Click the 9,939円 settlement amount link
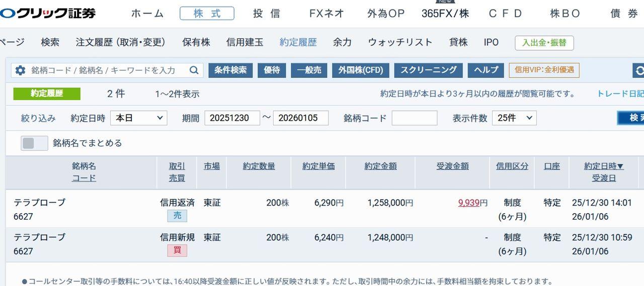The height and width of the screenshot is (286, 644). [468, 203]
